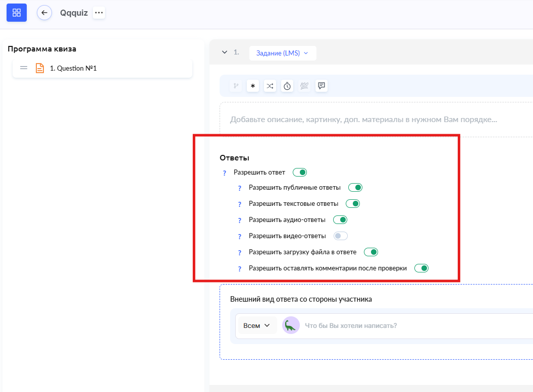Click the timer stopwatch icon
Viewport: 533px width, 392px height.
click(x=287, y=86)
